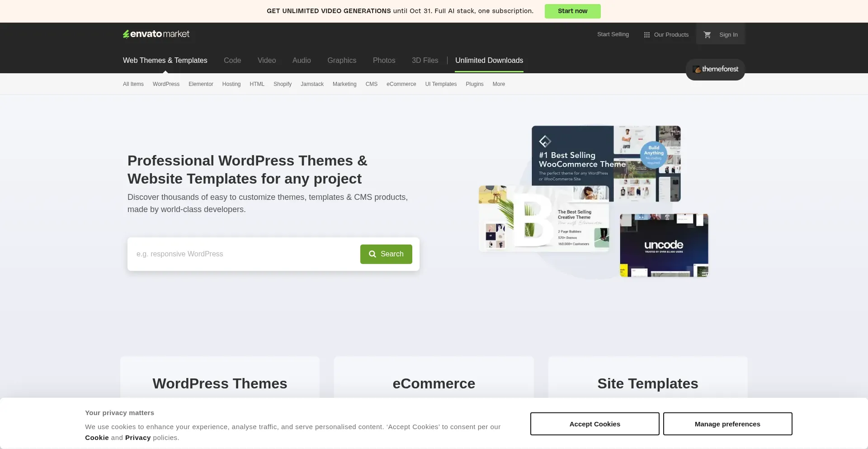Screen dimensions: 868x449
Task: Select the Unlimited Downloads tab
Action: [489, 61]
